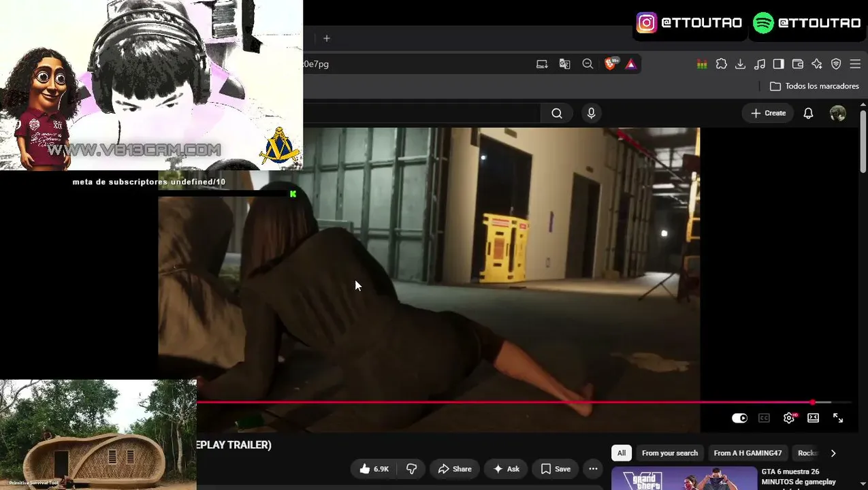Open Brave Rewards triangle icon

(631, 64)
